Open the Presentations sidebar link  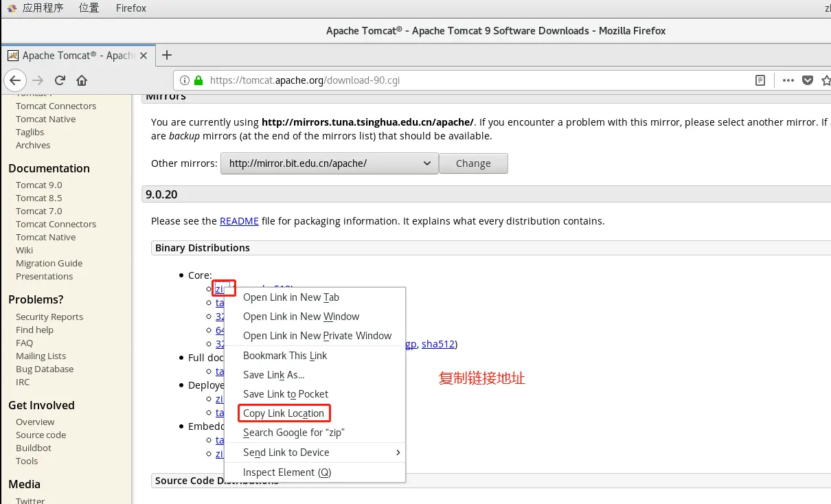(44, 276)
